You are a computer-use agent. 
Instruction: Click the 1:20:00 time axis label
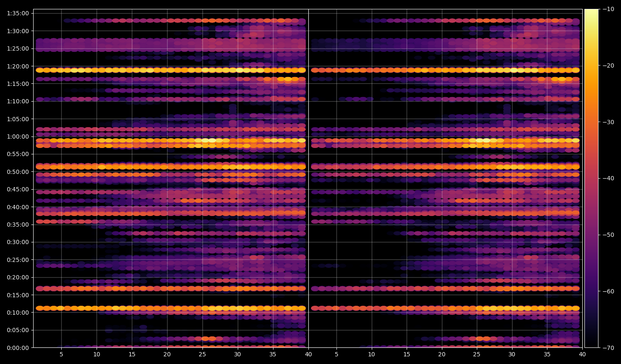(x=18, y=66)
